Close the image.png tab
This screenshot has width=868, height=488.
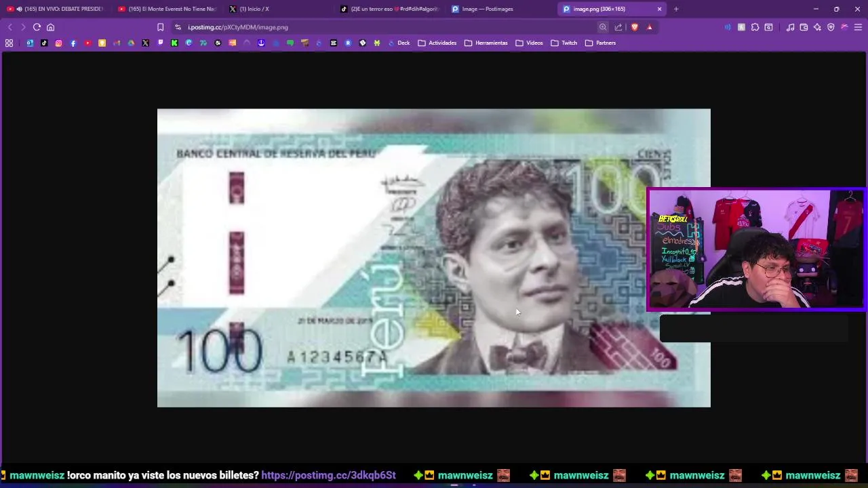point(659,9)
